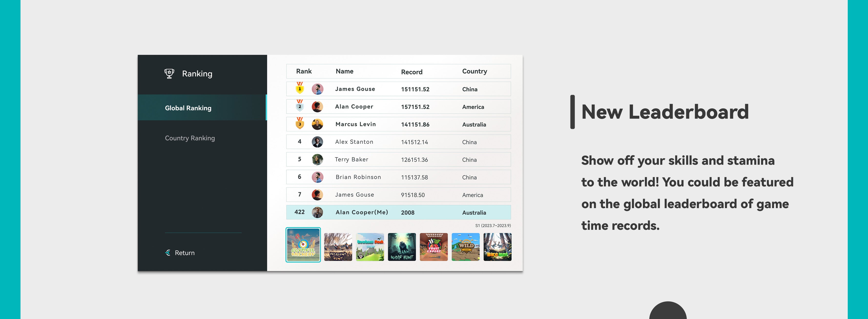The image size is (868, 319).
Task: Click the Record column header
Action: coord(412,72)
